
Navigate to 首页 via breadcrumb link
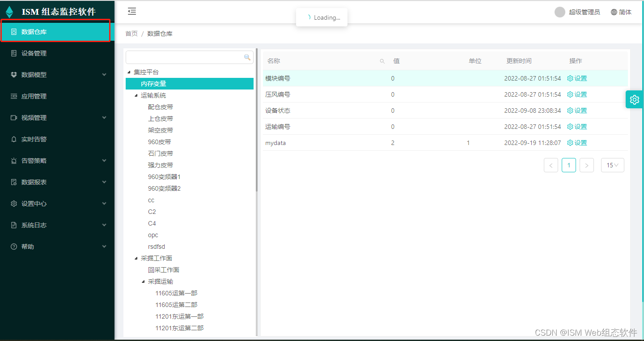click(x=131, y=33)
